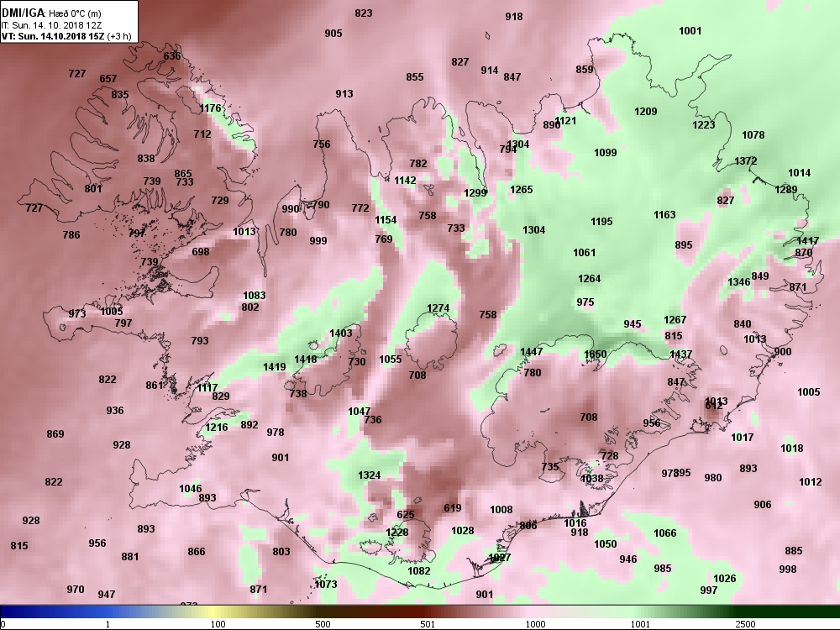Screen dimensions: 840x630
Task: Click the map value 1026
Action: pyautogui.click(x=724, y=579)
